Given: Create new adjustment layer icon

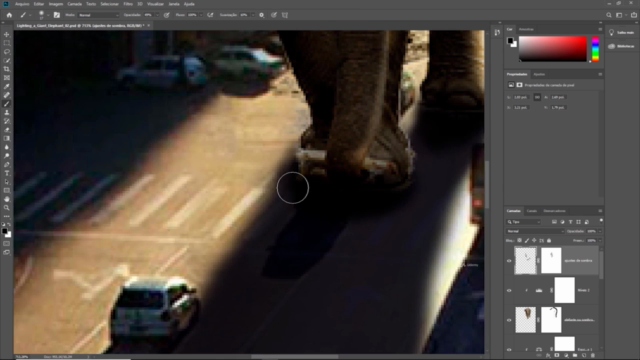Looking at the screenshot, I should tap(566, 356).
